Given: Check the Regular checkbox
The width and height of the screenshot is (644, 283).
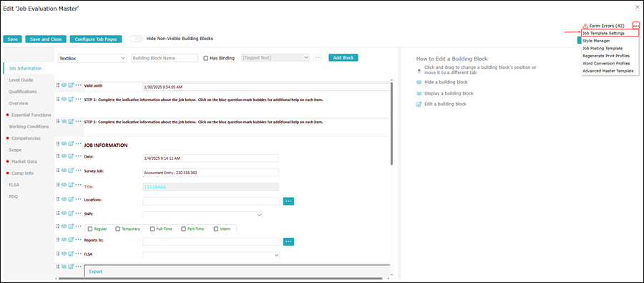Looking at the screenshot, I should click(x=90, y=229).
